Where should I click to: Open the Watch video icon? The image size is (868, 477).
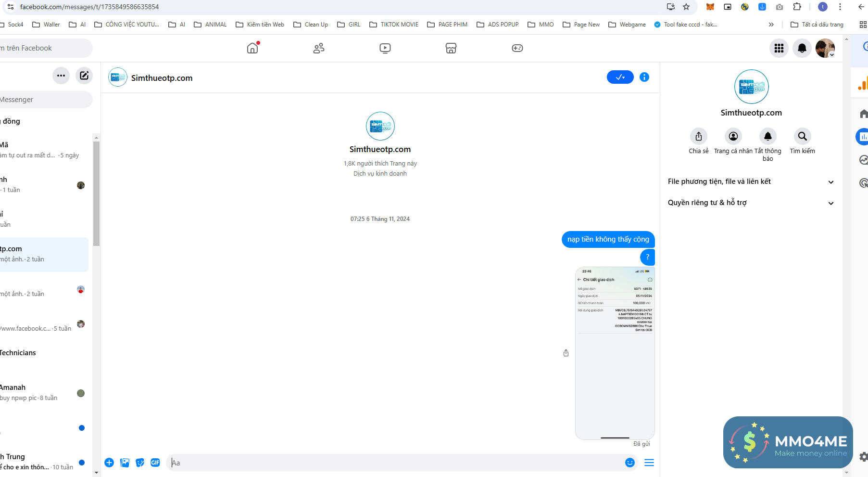385,48
